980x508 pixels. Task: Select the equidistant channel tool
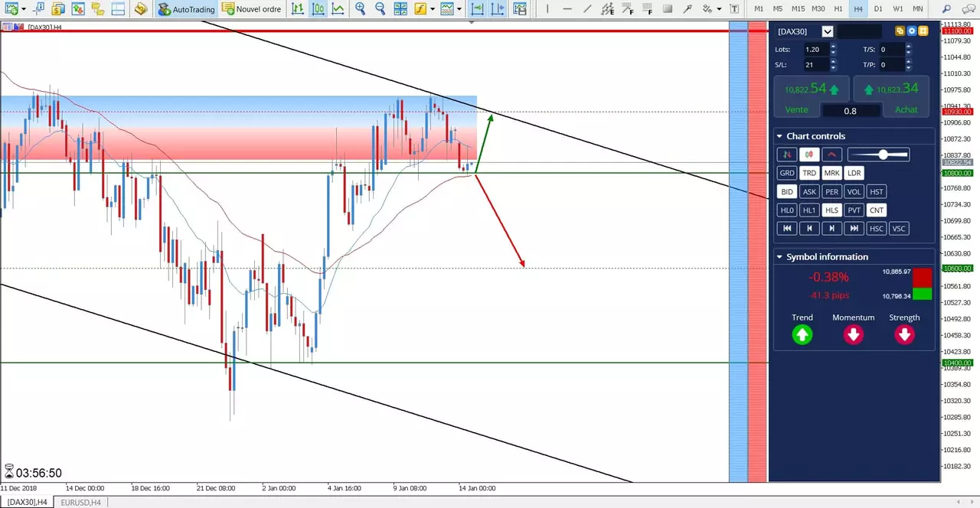(607, 9)
